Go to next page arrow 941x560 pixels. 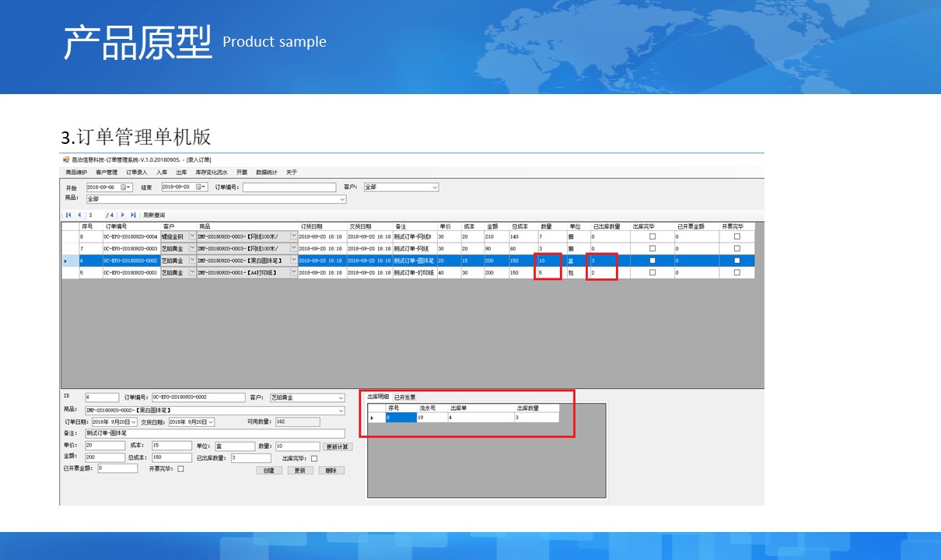(x=123, y=215)
